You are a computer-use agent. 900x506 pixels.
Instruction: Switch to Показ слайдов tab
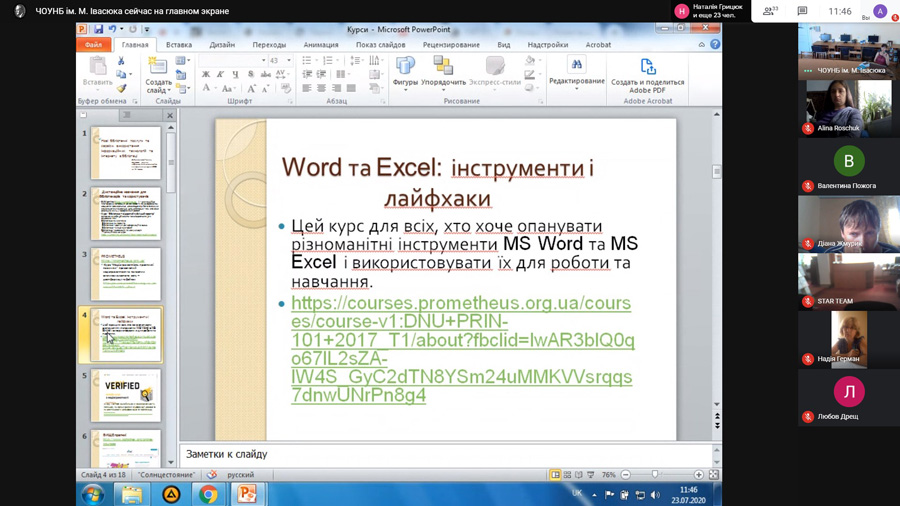tap(381, 45)
